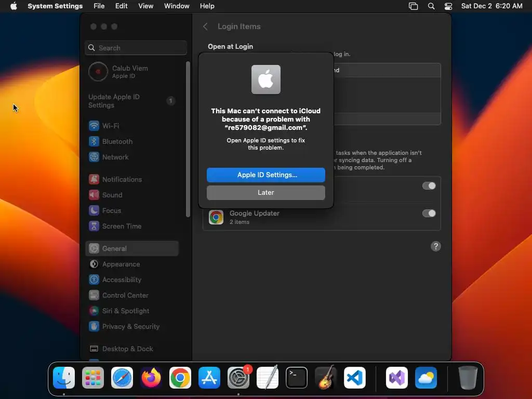Open Calub Viem Apple ID account
Image resolution: width=532 pixels, height=399 pixels.
coord(132,72)
